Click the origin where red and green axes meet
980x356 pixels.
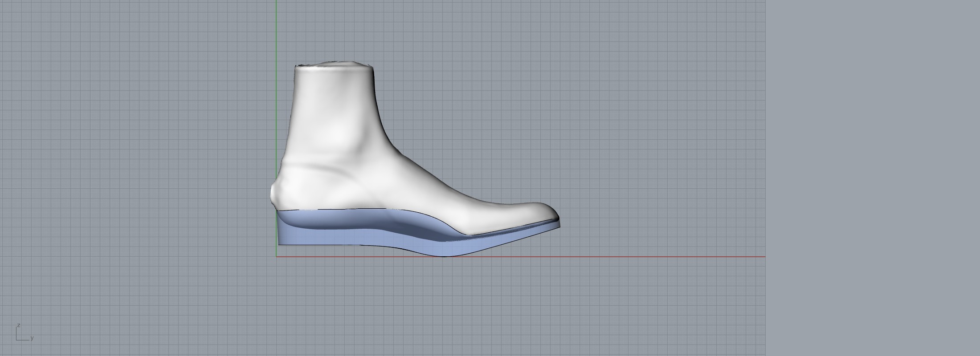pyautogui.click(x=276, y=257)
